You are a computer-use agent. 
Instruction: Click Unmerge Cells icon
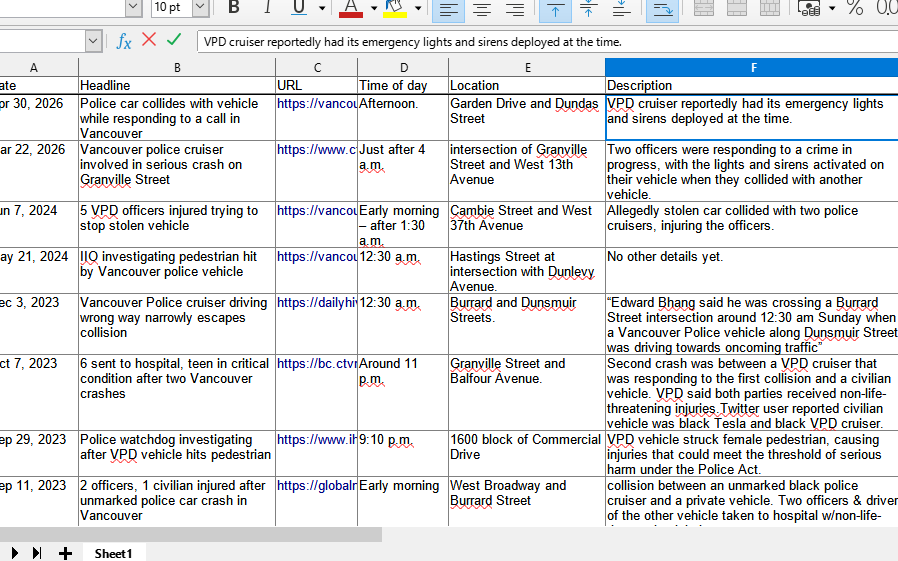coord(770,8)
